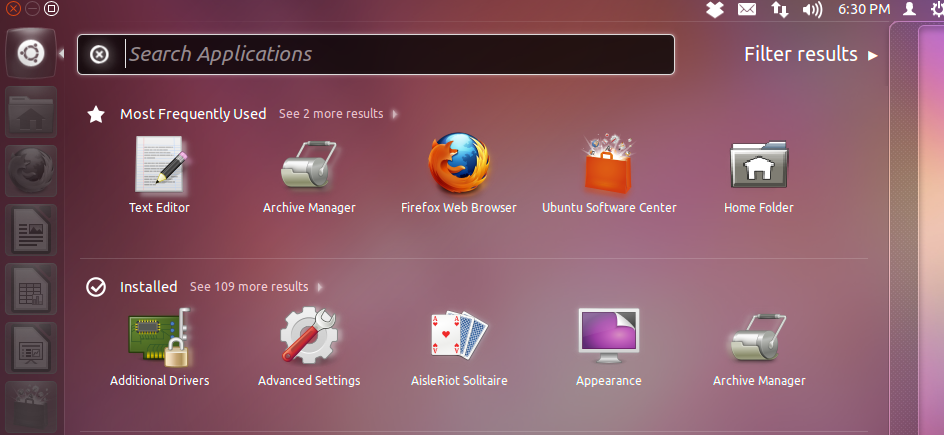Open LibreOffice Writer from the launcher
Viewport: 944px width, 435px height.
click(31, 230)
